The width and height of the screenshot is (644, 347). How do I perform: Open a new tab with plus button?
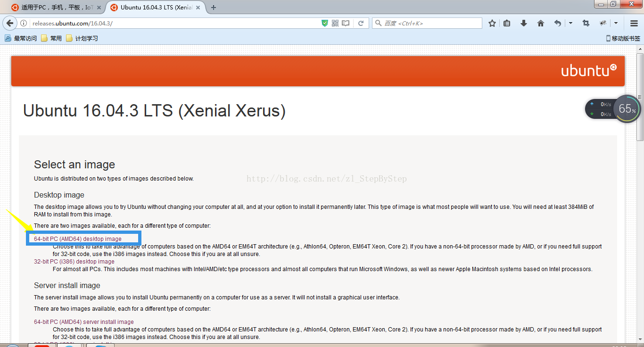(x=214, y=7)
